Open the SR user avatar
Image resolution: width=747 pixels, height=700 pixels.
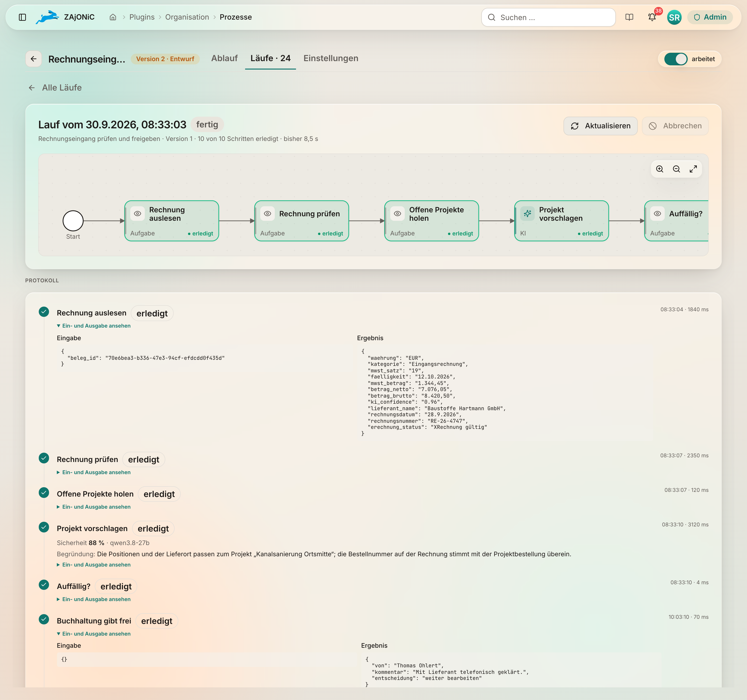[674, 17]
